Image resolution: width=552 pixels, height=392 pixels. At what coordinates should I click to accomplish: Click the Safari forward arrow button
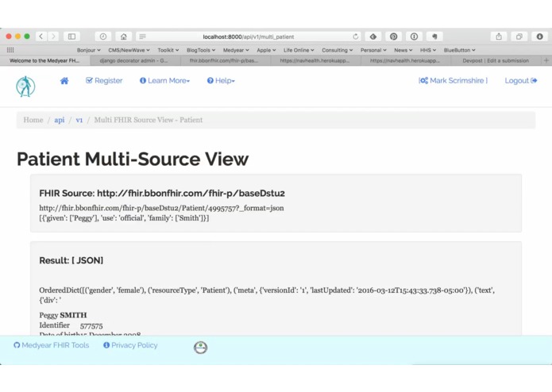(x=53, y=37)
